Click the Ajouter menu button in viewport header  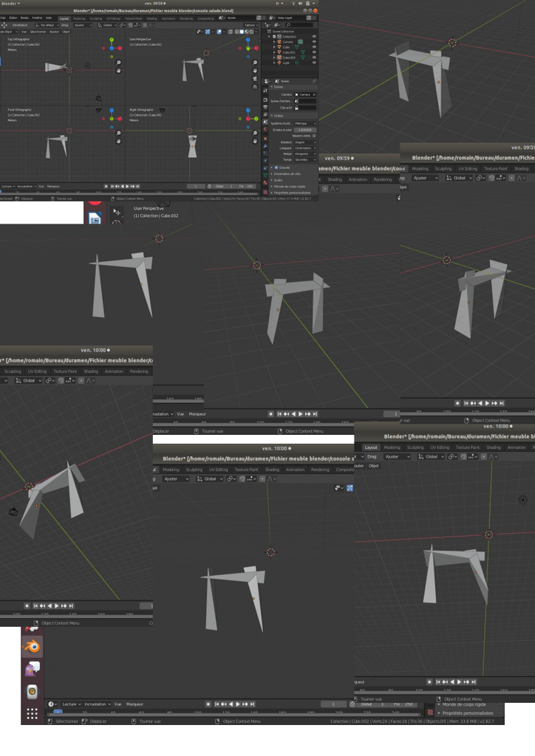tap(54, 32)
